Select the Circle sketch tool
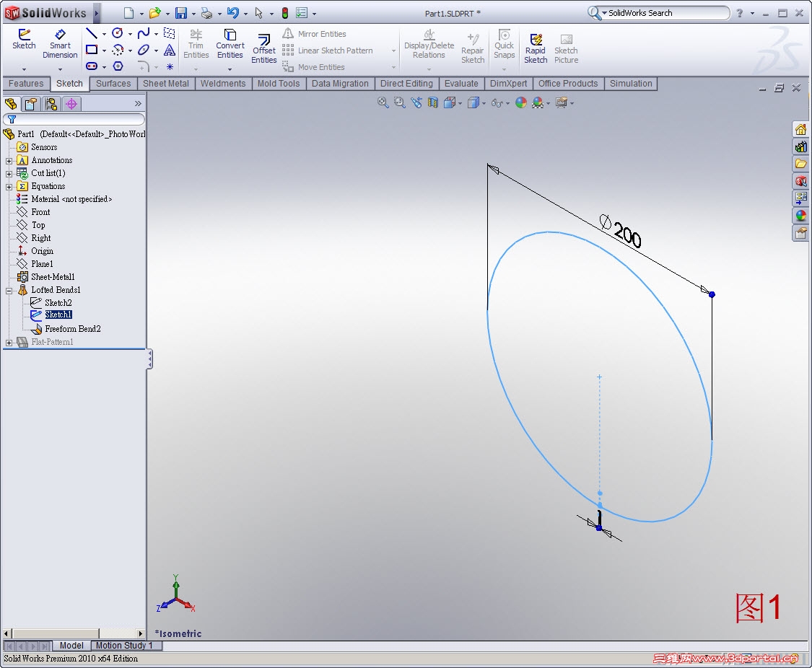Viewport: 812px width, 668px height. pos(118,34)
